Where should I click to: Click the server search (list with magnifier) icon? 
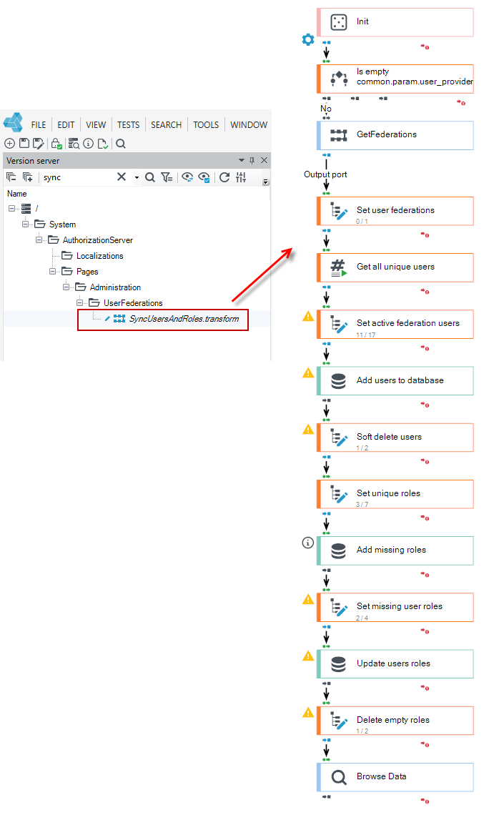point(74,144)
